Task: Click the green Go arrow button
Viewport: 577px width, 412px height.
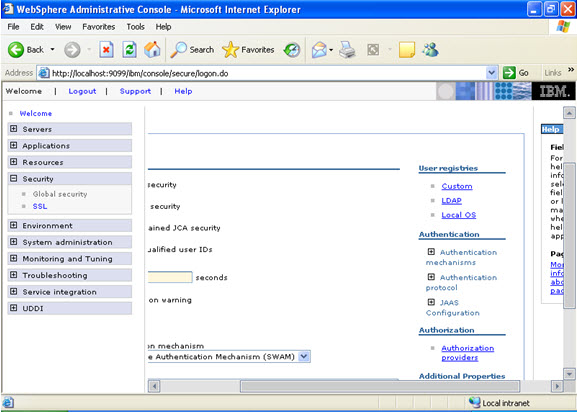Action: (509, 73)
